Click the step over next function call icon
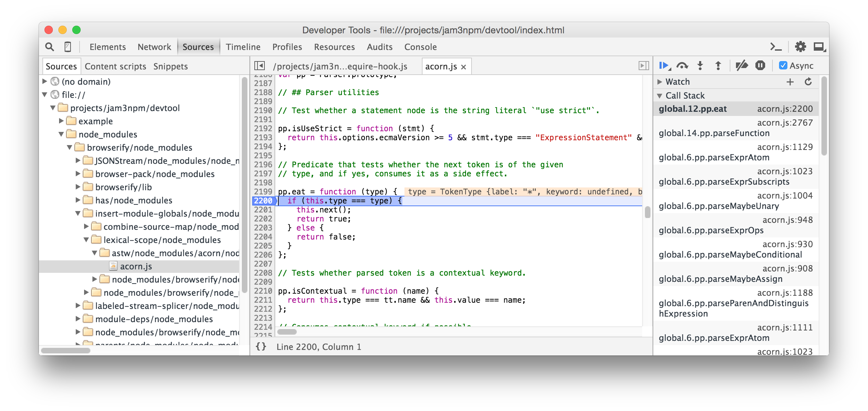This screenshot has width=868, height=411. (x=682, y=65)
